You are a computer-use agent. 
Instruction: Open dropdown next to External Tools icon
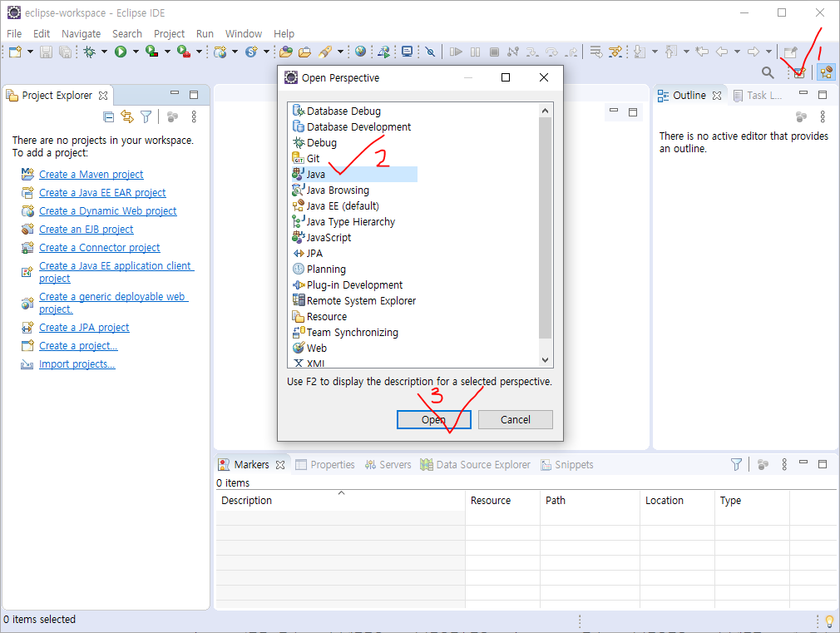[199, 52]
